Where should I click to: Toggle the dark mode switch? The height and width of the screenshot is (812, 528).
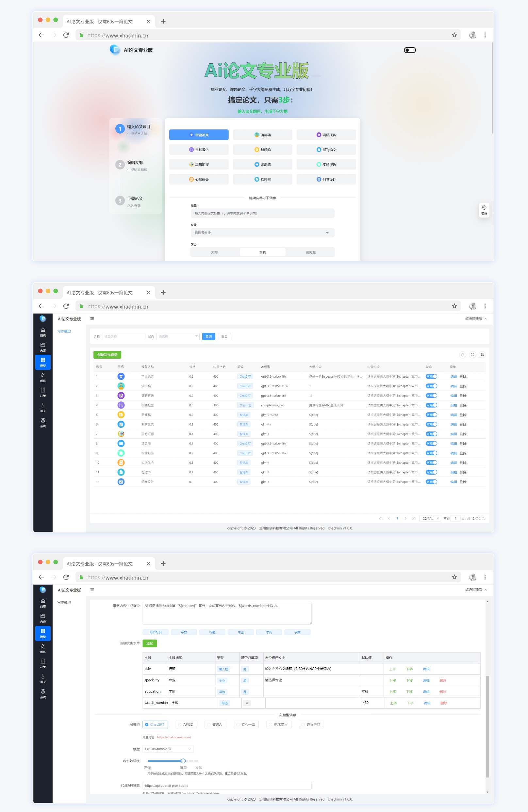pos(410,50)
